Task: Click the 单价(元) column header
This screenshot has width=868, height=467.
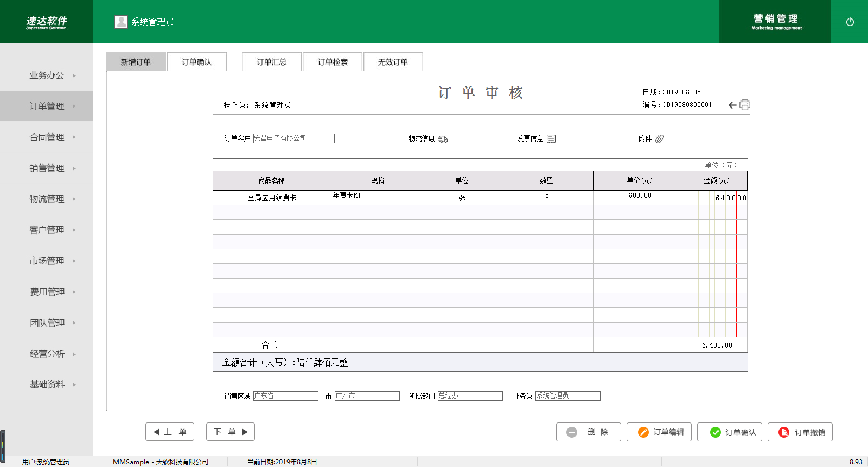Action: [x=640, y=180]
